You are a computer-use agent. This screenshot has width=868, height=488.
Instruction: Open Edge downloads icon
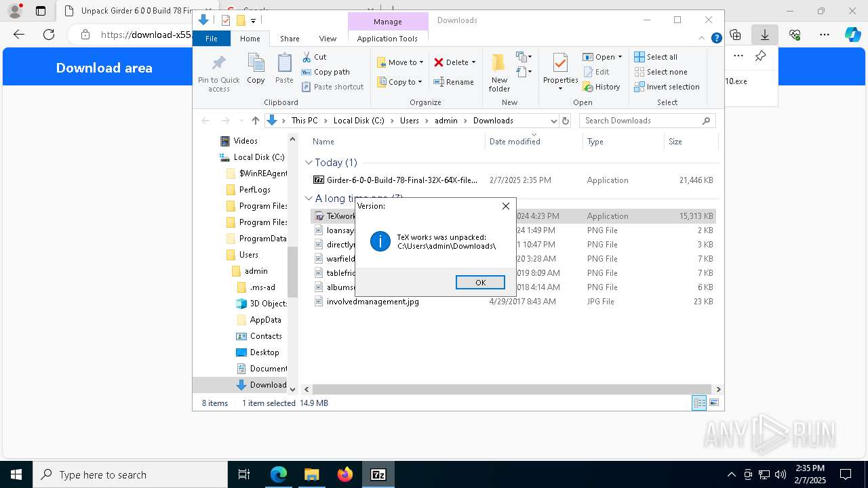click(765, 35)
